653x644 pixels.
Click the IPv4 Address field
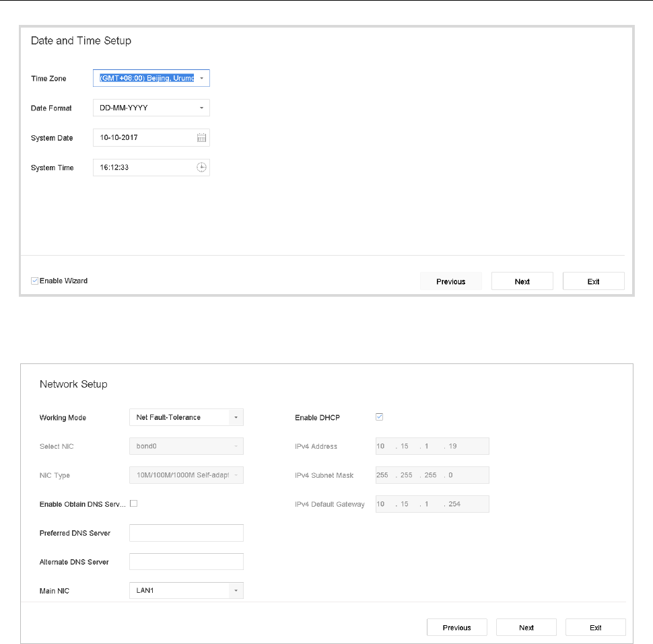(432, 446)
